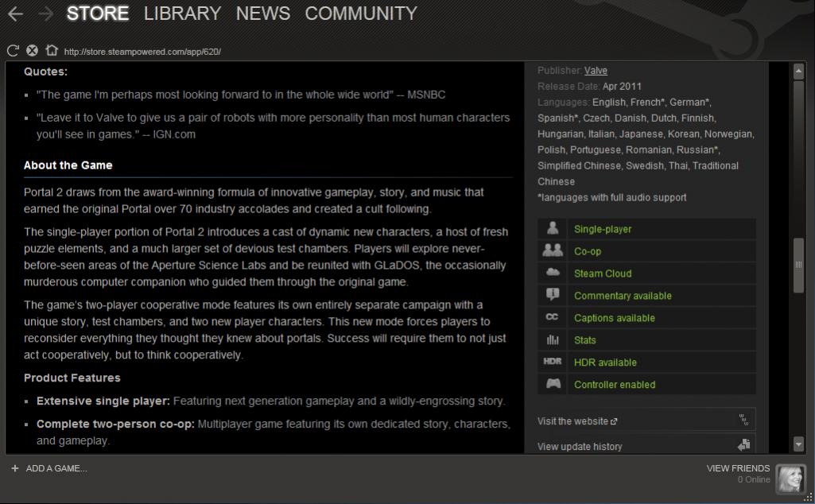This screenshot has height=504, width=815.
Task: Click View update history
Action: [x=580, y=446]
